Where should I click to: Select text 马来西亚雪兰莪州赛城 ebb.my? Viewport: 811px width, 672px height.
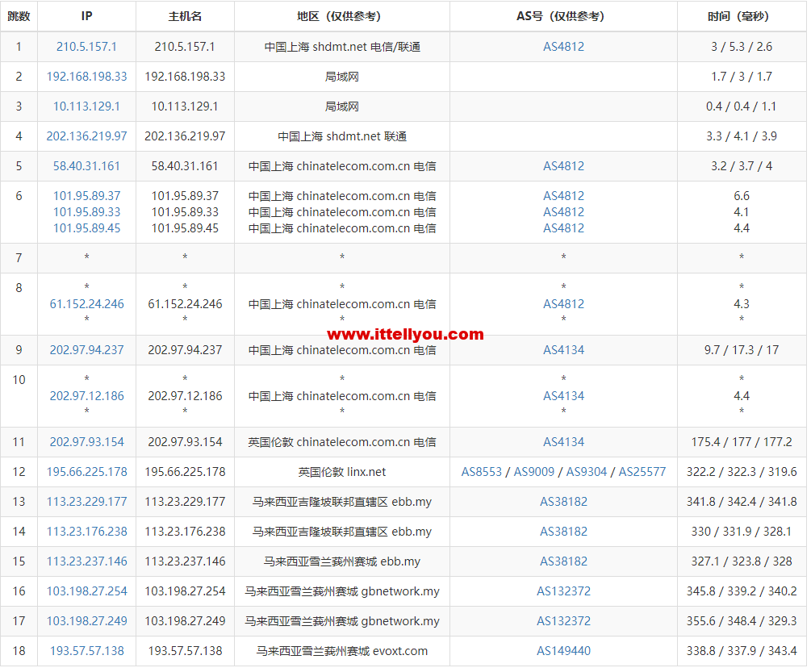click(x=342, y=561)
